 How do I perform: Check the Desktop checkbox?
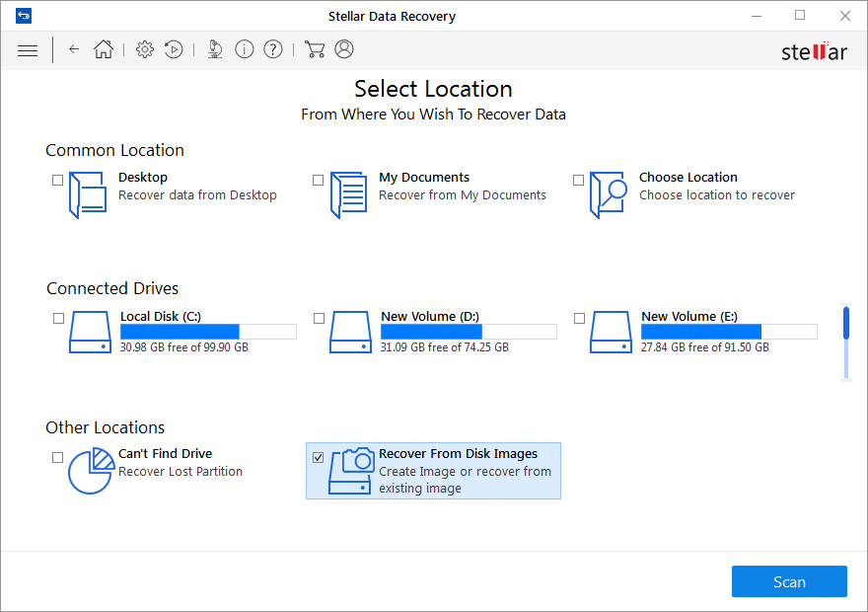coord(57,180)
